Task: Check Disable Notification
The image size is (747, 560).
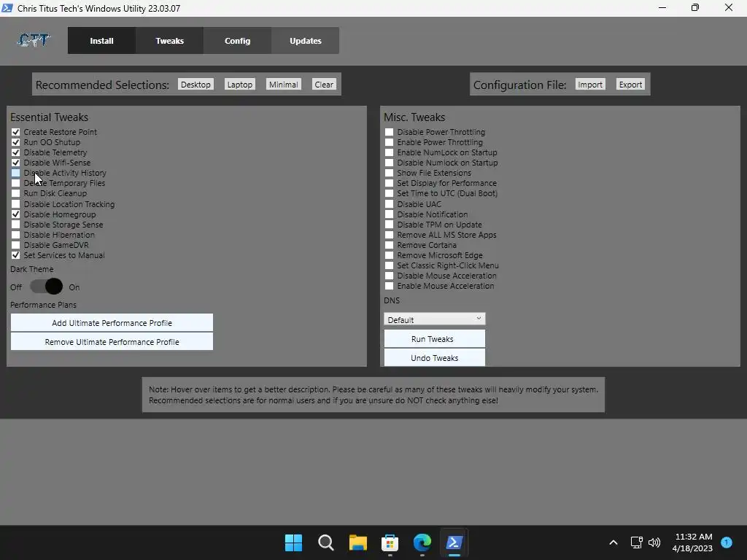Action: point(390,214)
